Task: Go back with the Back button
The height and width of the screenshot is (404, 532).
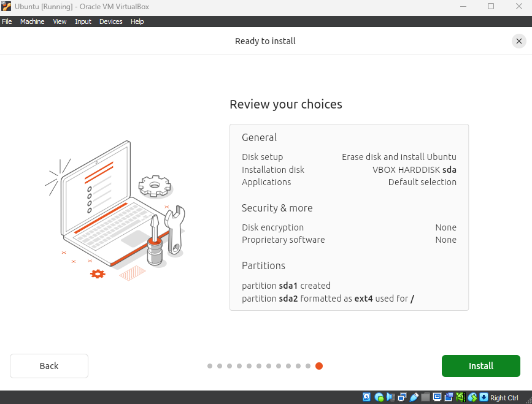Action: 49,366
